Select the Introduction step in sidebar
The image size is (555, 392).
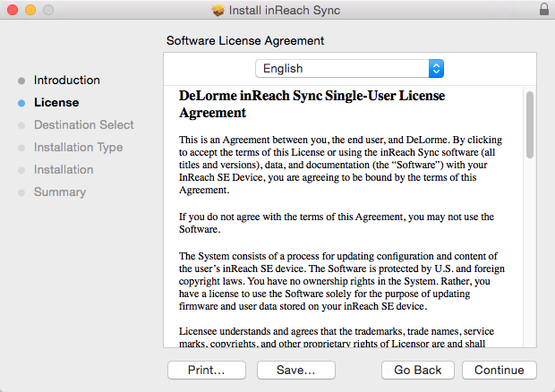[x=67, y=80]
